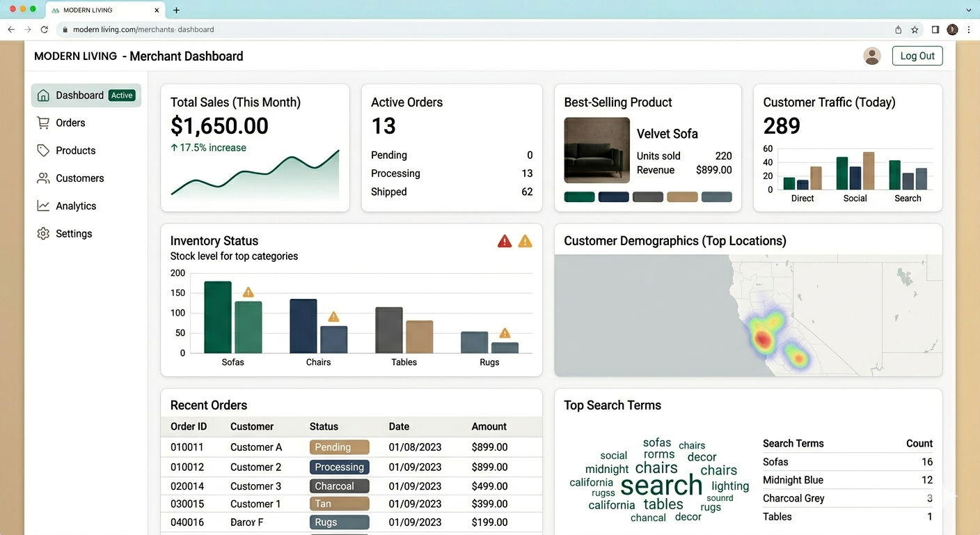Open the browser three-dot menu
This screenshot has height=535, width=980.
pos(969,29)
